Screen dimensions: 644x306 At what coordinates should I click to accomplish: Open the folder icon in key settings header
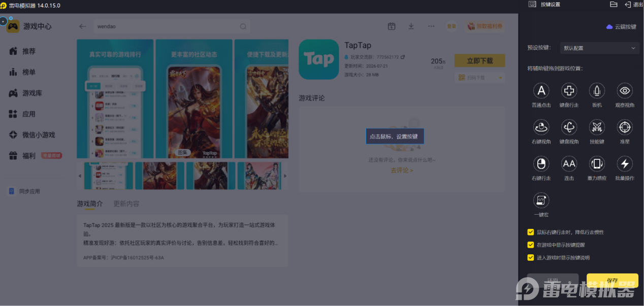614,5
